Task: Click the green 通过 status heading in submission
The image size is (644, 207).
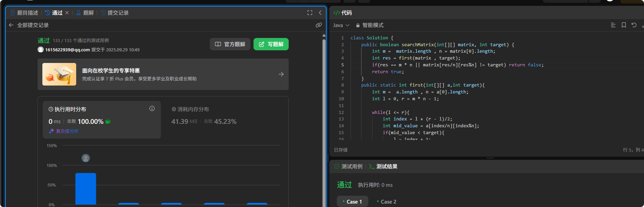Action: [44, 40]
